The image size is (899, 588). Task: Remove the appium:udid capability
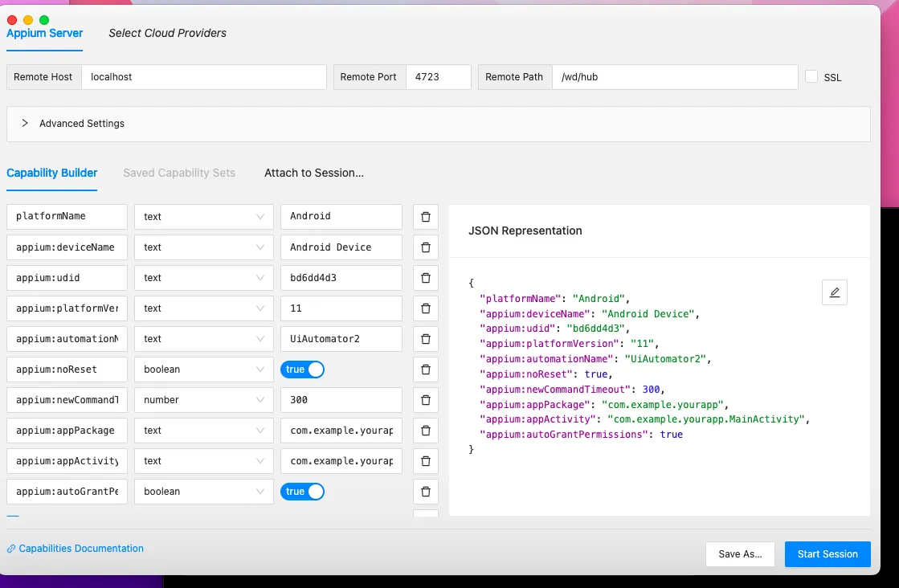426,278
